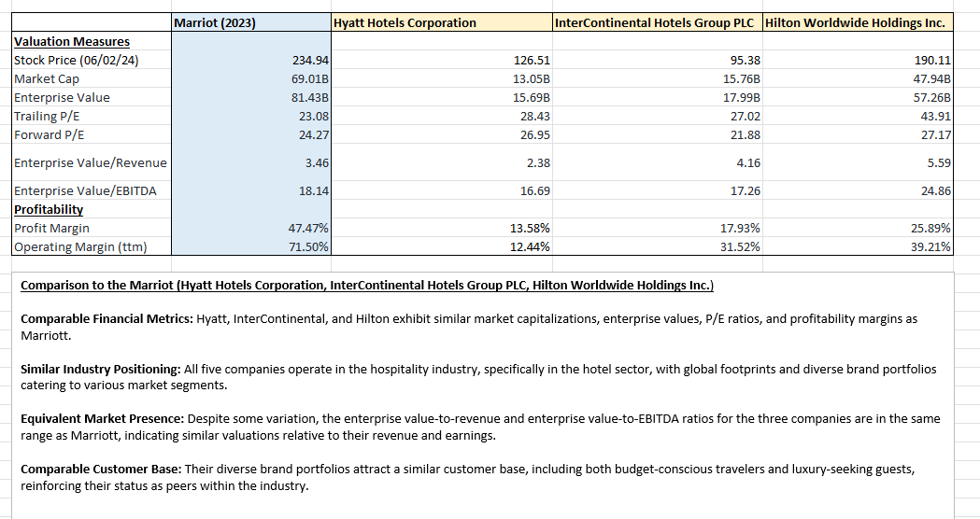Click Hilton profit margin 25.89%
Screen dimensions: 980x519
pyautogui.click(x=858, y=229)
